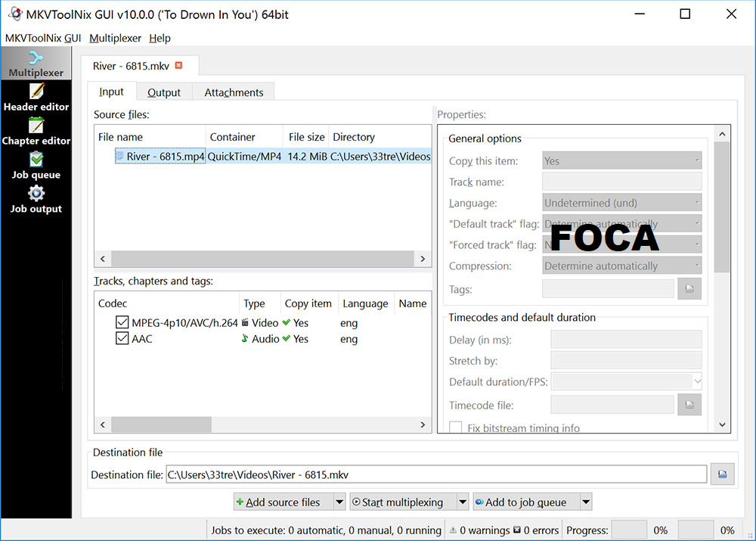This screenshot has width=756, height=541.
Task: Click the Tags browse file icon
Action: [x=689, y=288]
